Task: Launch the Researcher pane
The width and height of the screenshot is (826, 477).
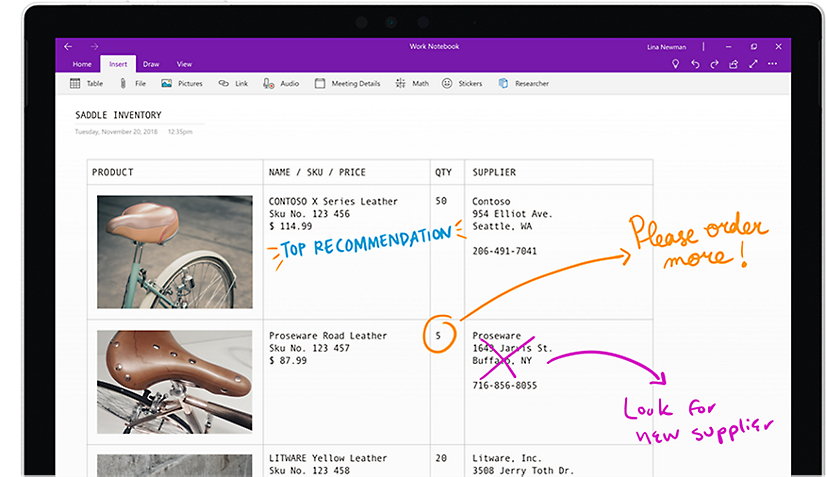Action: [523, 84]
